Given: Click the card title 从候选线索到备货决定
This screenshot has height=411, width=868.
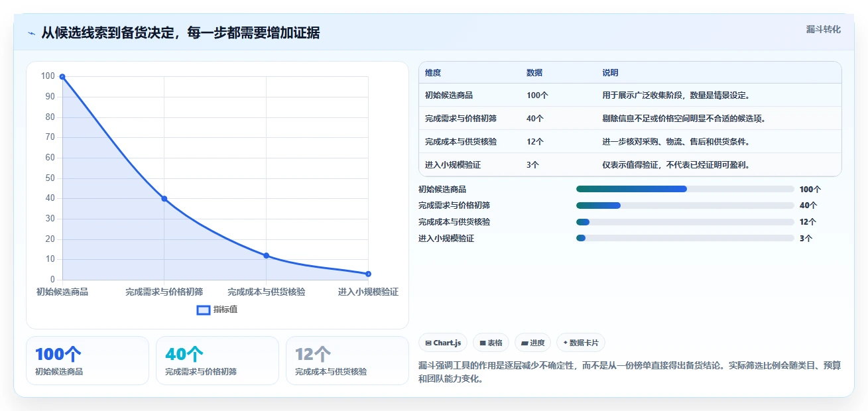Looking at the screenshot, I should pyautogui.click(x=180, y=32).
